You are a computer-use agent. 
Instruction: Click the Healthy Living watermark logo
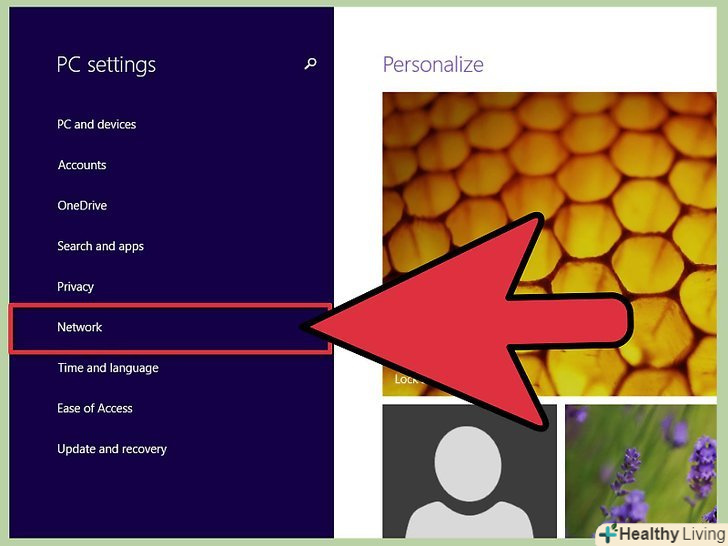663,534
